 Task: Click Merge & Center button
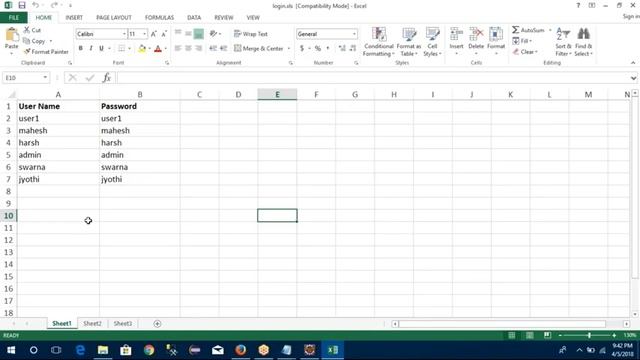259,49
